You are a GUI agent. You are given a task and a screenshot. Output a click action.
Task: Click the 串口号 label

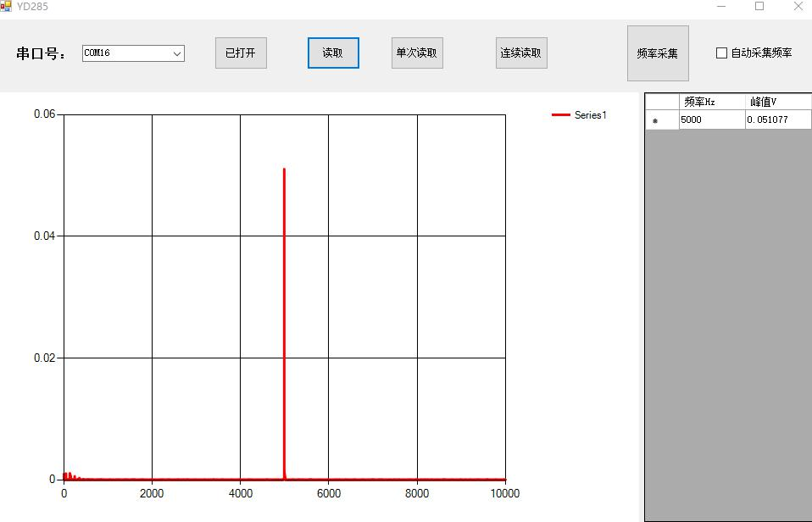(42, 53)
